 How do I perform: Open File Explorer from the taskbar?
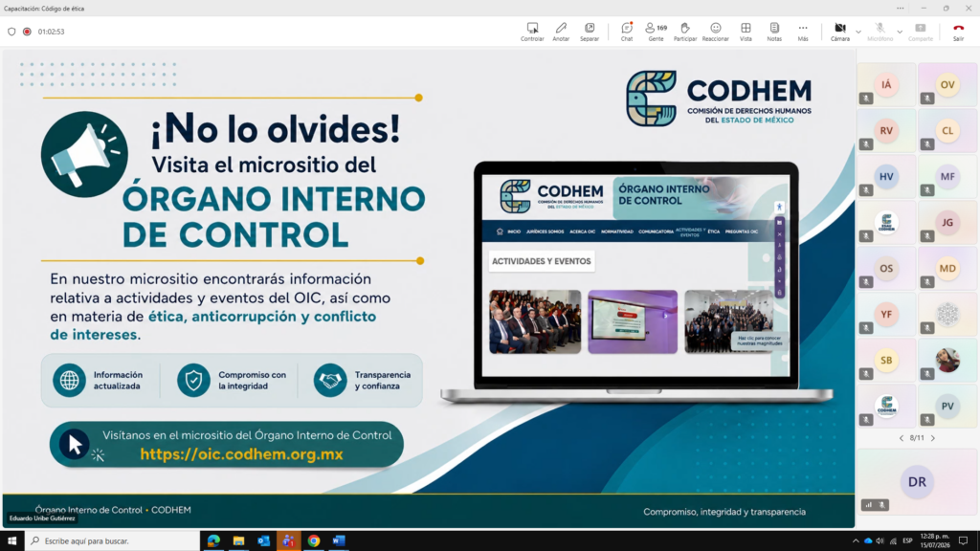238,540
